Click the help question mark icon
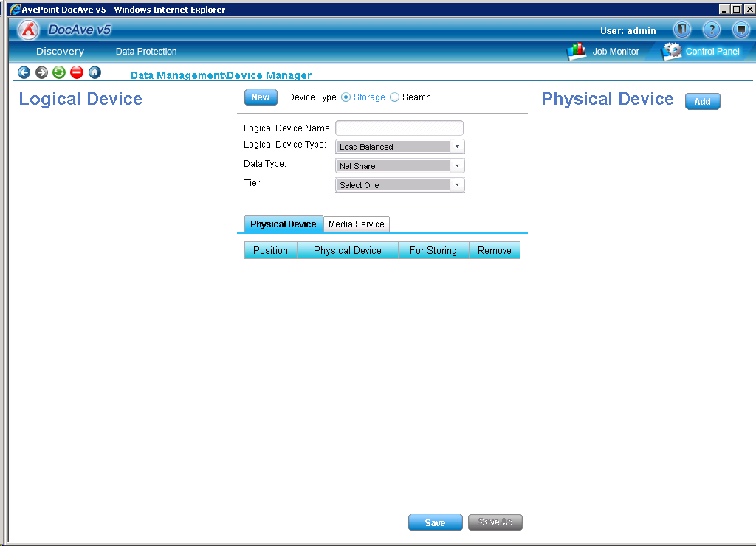 pyautogui.click(x=711, y=30)
